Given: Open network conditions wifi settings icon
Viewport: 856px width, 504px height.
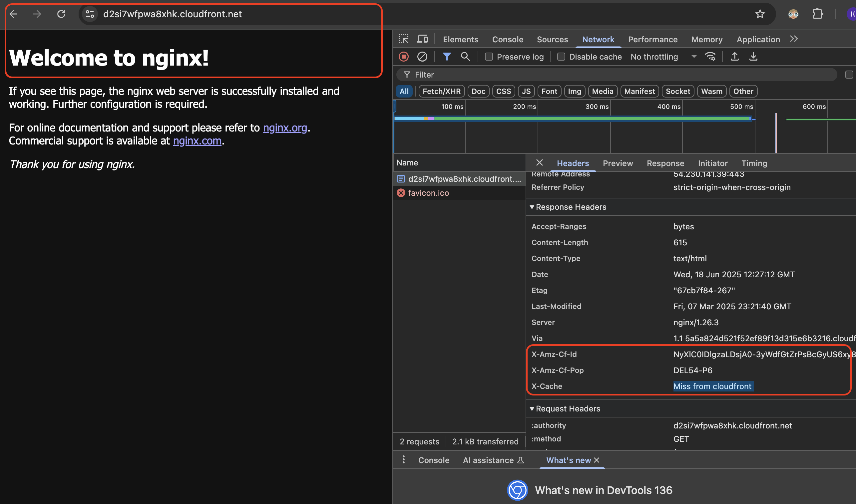Looking at the screenshot, I should (x=710, y=57).
